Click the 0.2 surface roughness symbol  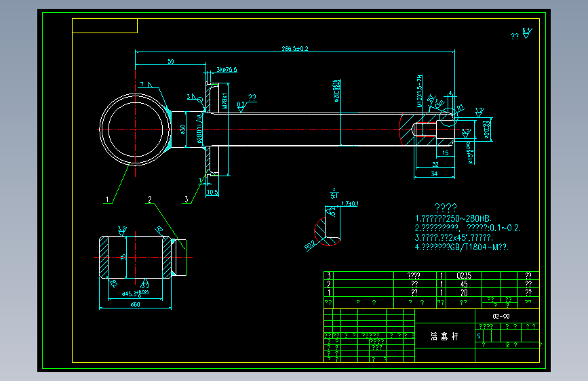tap(241, 106)
